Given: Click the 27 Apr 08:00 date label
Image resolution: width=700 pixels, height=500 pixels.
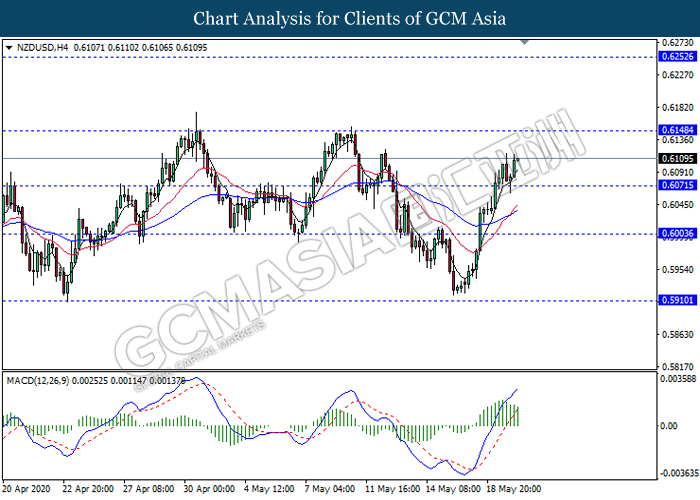Looking at the screenshot, I should click(148, 489).
